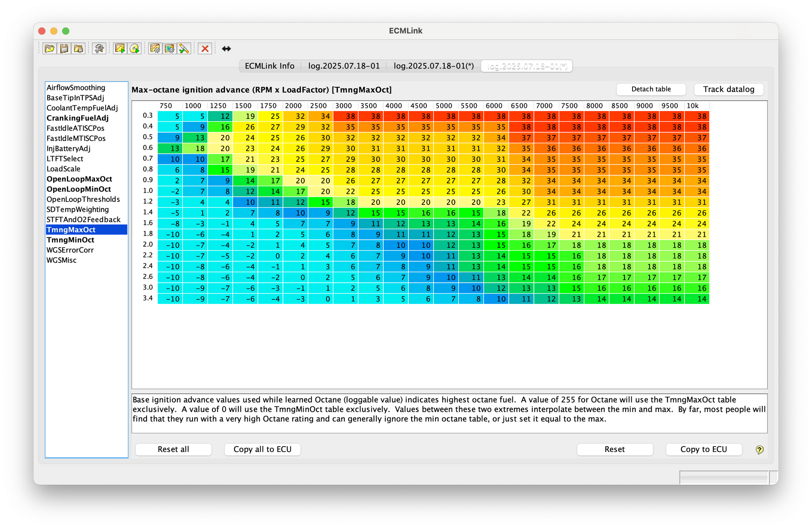812x529 pixels.
Task: Open the wrench and hammer settings tool
Action: pyautogui.click(x=99, y=49)
